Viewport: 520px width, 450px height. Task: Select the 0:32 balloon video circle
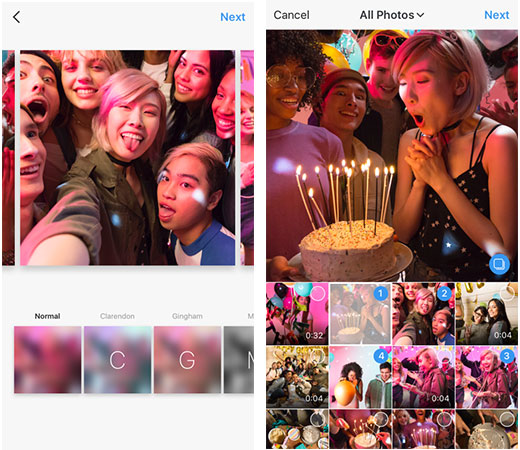click(x=318, y=293)
